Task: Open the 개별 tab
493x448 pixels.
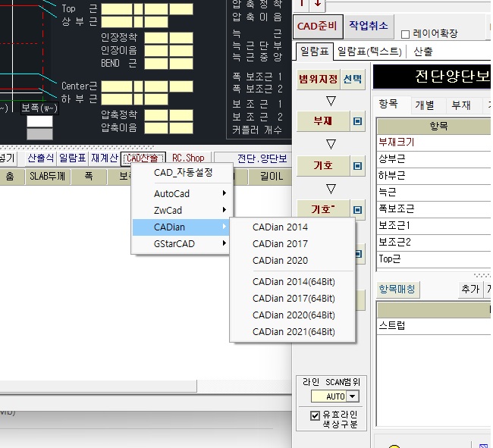Action: point(425,105)
